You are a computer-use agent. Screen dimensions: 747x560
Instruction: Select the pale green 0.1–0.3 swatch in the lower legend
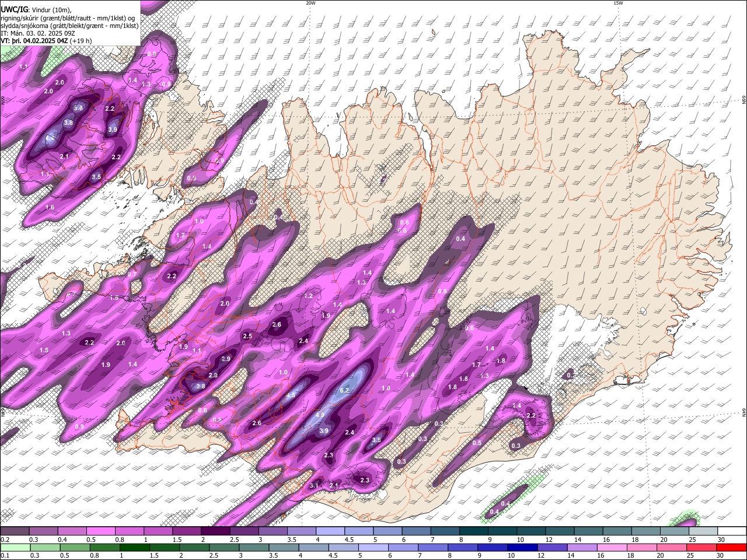tap(15, 547)
